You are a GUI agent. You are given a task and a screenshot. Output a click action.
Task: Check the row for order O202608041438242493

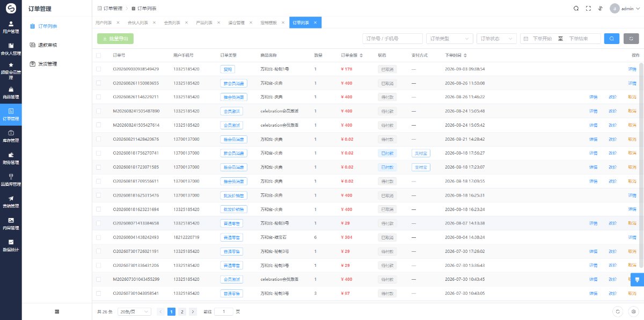click(98, 237)
